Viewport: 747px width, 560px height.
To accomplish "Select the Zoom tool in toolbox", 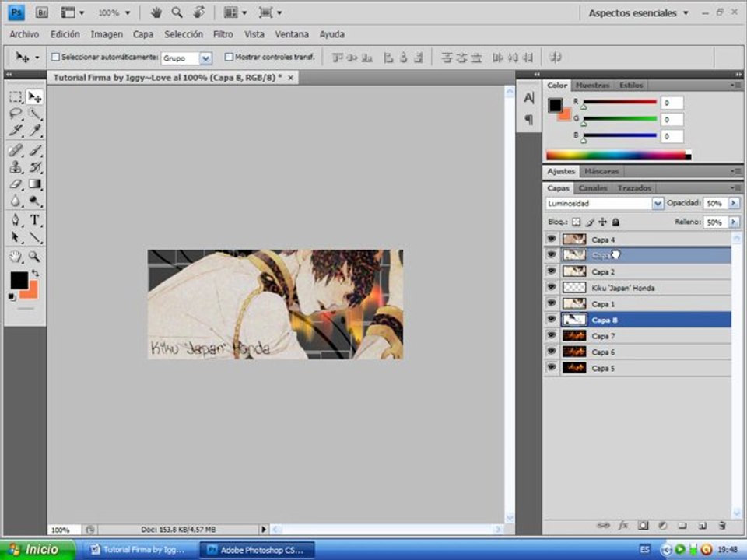I will pyautogui.click(x=34, y=257).
